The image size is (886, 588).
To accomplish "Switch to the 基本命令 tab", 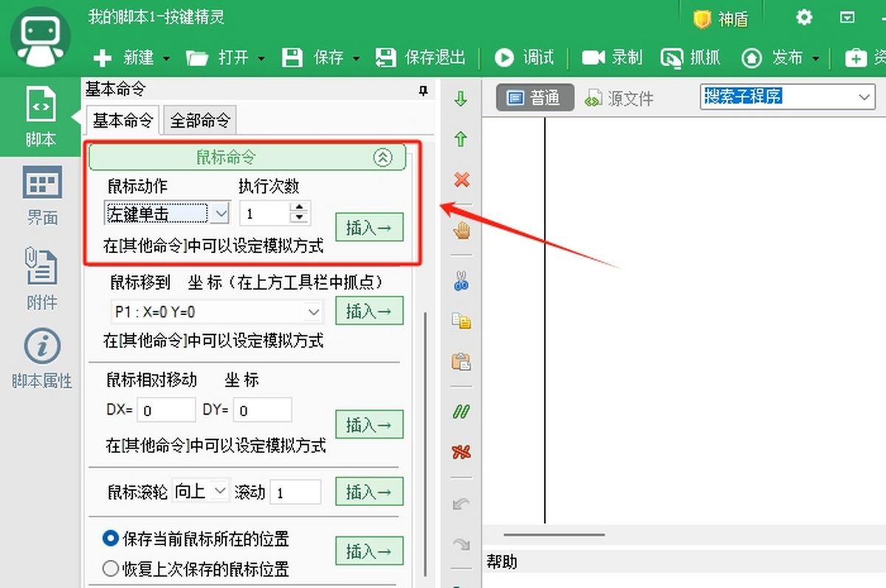I will (x=123, y=120).
